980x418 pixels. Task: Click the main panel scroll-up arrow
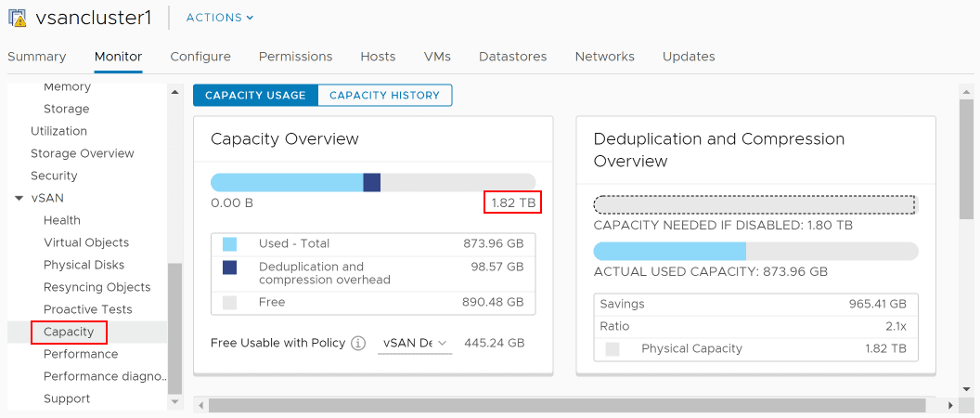click(x=966, y=91)
